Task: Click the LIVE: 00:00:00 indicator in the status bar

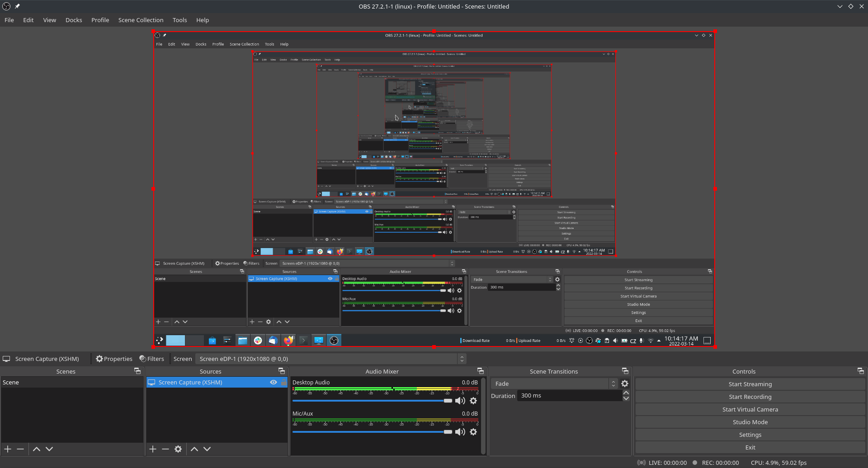Action: 662,463
